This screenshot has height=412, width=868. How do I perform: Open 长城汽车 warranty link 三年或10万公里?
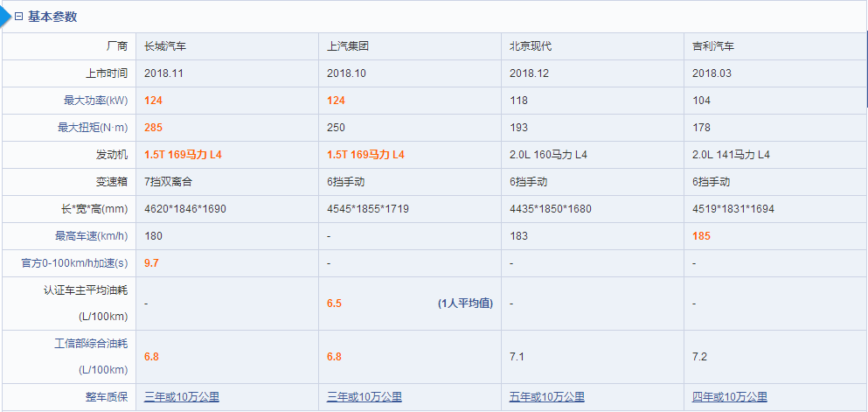point(182,397)
